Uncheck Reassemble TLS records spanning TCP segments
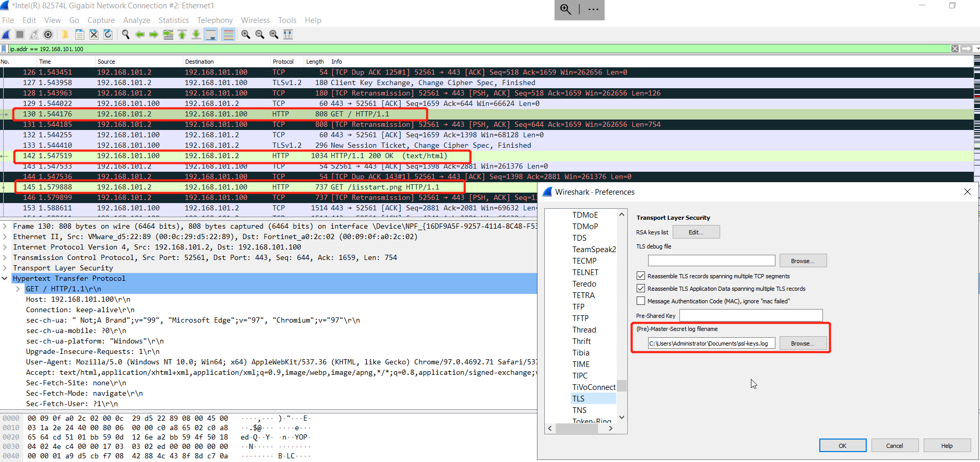The width and height of the screenshot is (980, 462). pyautogui.click(x=641, y=276)
